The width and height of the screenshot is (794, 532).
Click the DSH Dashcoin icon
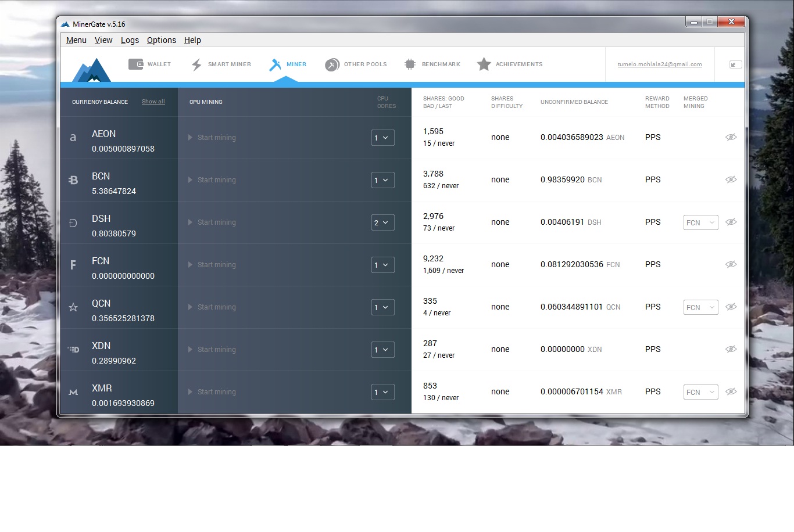tap(73, 222)
